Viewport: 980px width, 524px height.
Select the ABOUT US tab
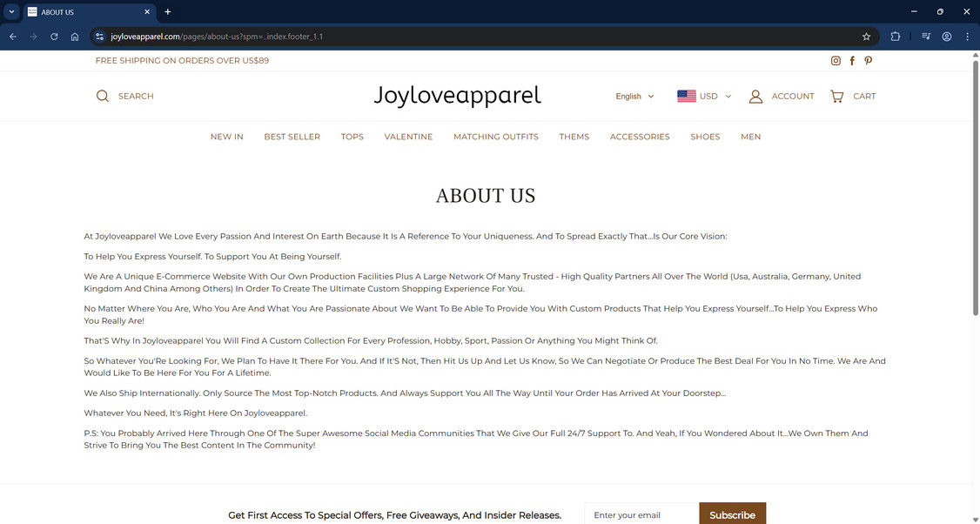point(90,12)
